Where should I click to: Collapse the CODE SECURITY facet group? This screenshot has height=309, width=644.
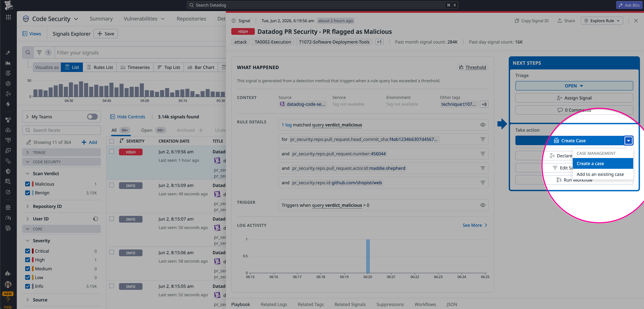click(61, 162)
